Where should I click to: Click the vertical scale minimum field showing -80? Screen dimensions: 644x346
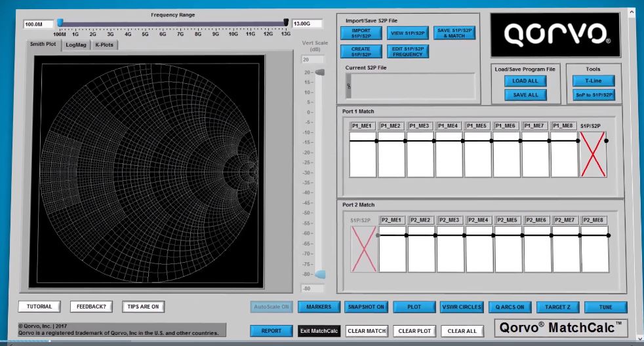pyautogui.click(x=312, y=288)
